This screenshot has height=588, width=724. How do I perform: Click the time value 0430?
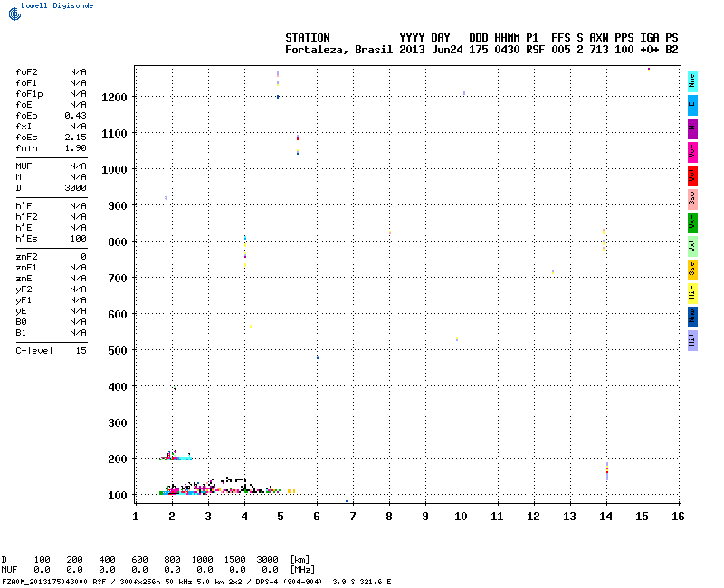[x=507, y=50]
